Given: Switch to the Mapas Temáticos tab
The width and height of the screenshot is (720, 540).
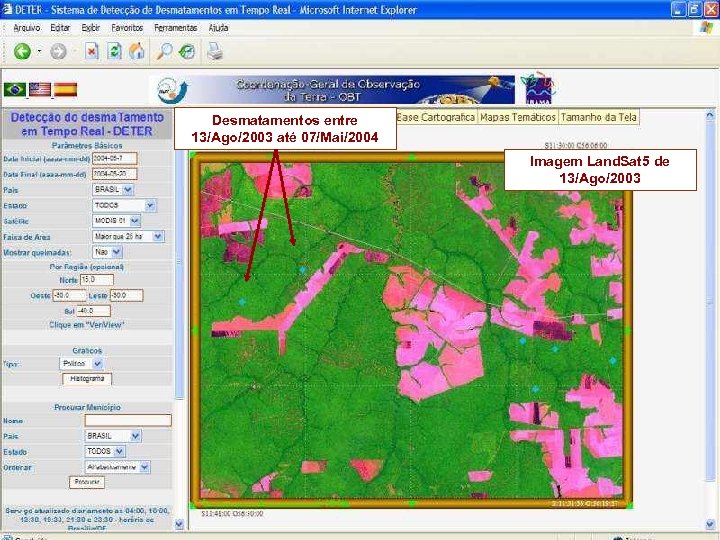Looking at the screenshot, I should pos(518,118).
